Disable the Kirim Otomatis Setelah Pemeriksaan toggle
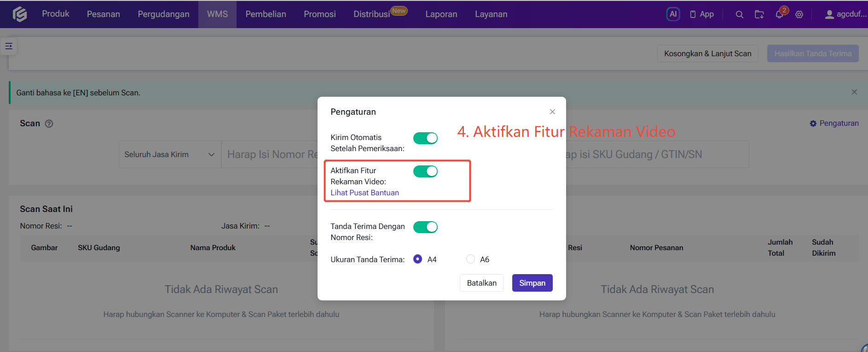This screenshot has height=352, width=868. tap(425, 138)
